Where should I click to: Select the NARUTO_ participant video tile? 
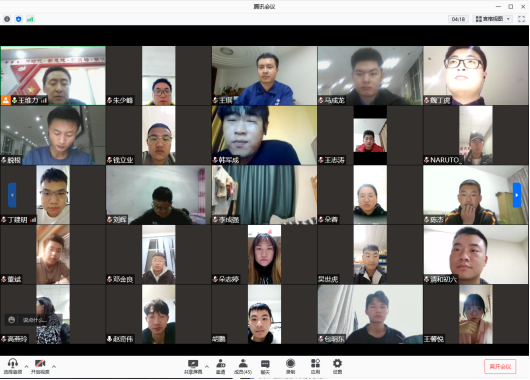[476, 135]
